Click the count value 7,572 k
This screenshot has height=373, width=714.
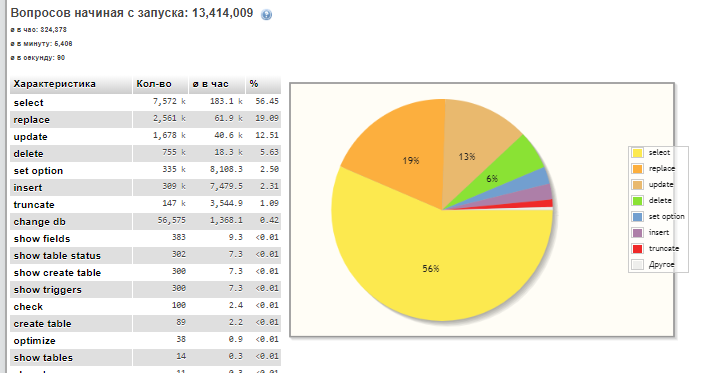point(169,102)
